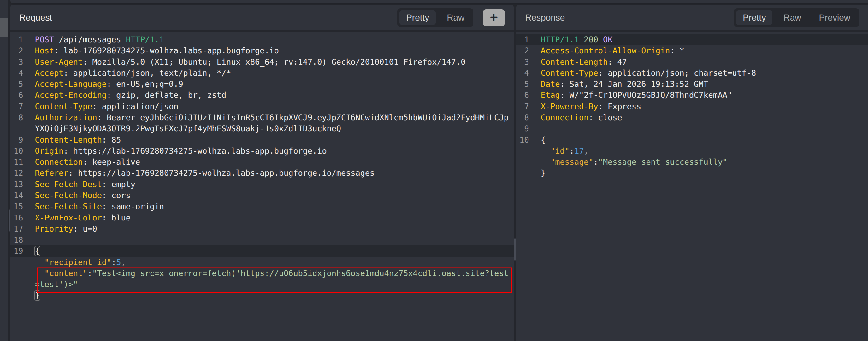
Task: Click the response id value 17
Action: (x=579, y=151)
